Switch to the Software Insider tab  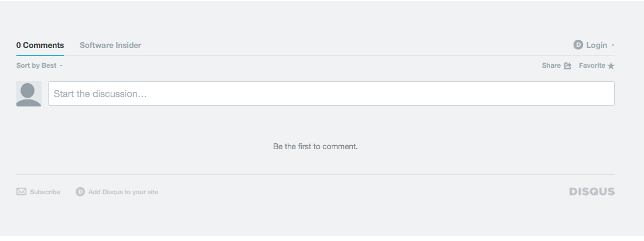tap(110, 46)
